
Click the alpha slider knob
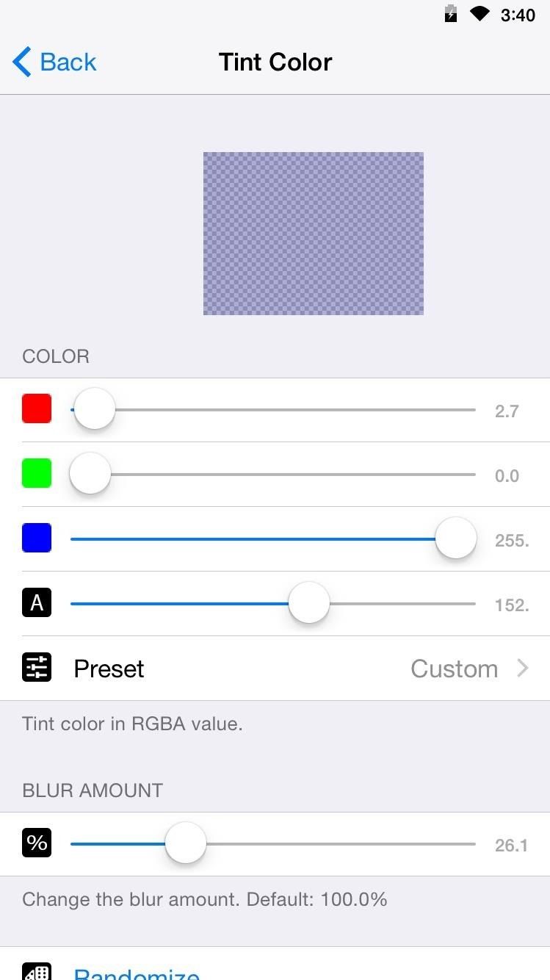coord(309,603)
